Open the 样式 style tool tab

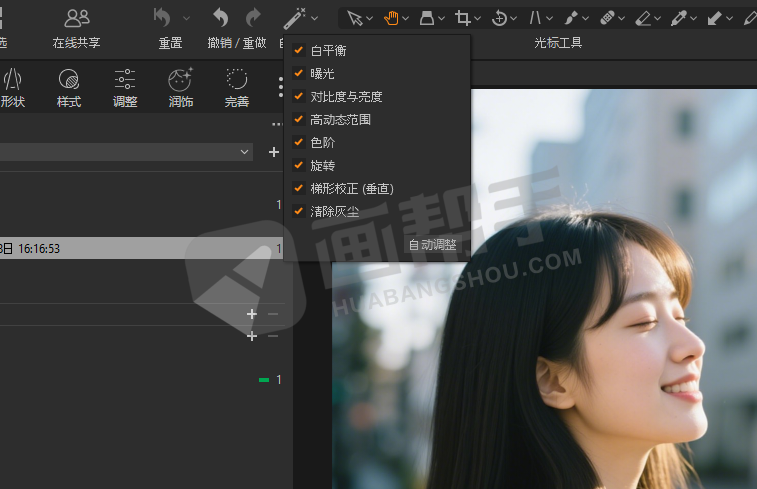click(69, 88)
